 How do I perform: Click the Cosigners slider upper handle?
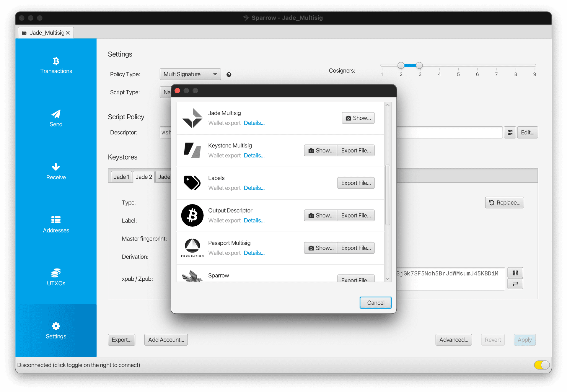point(419,65)
